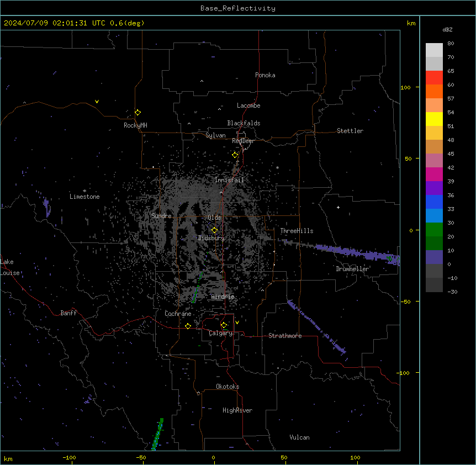Click the Sylvan label
The height and width of the screenshot is (465, 476).
coord(215,135)
